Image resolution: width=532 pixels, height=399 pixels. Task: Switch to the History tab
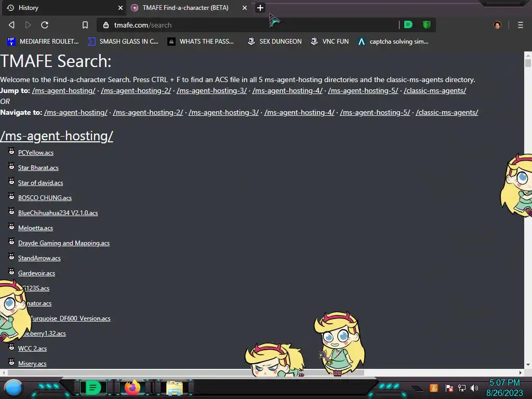pos(64,8)
